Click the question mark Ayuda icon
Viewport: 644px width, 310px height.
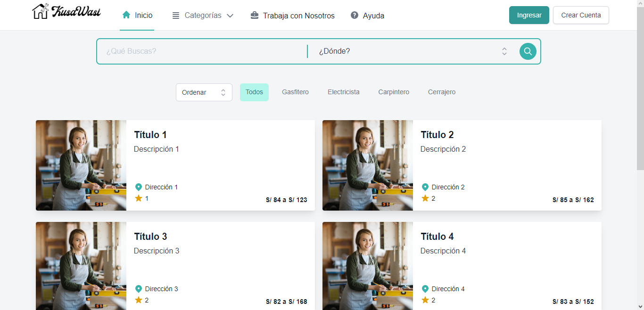click(x=355, y=16)
